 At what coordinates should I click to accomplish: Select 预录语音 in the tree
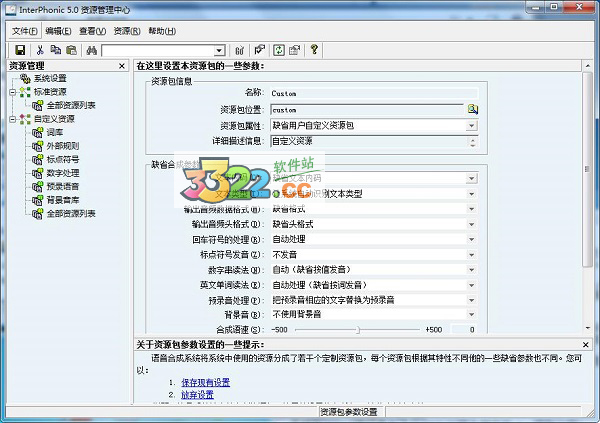[x=63, y=187]
